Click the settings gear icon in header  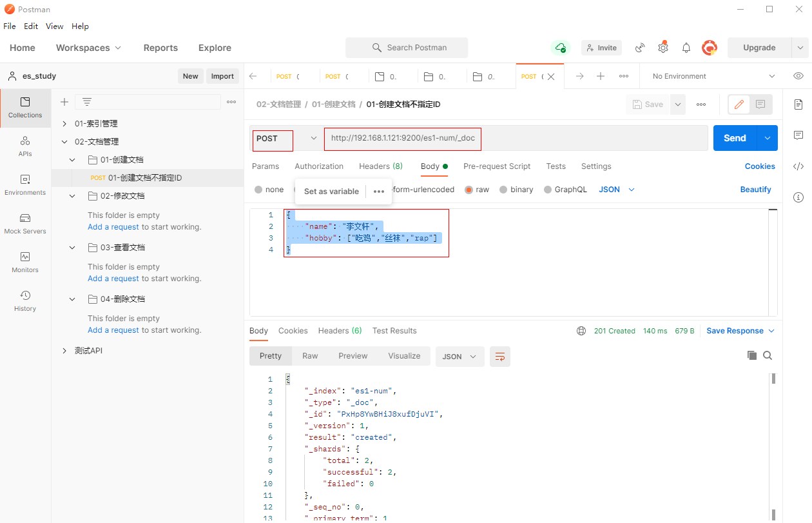point(663,48)
